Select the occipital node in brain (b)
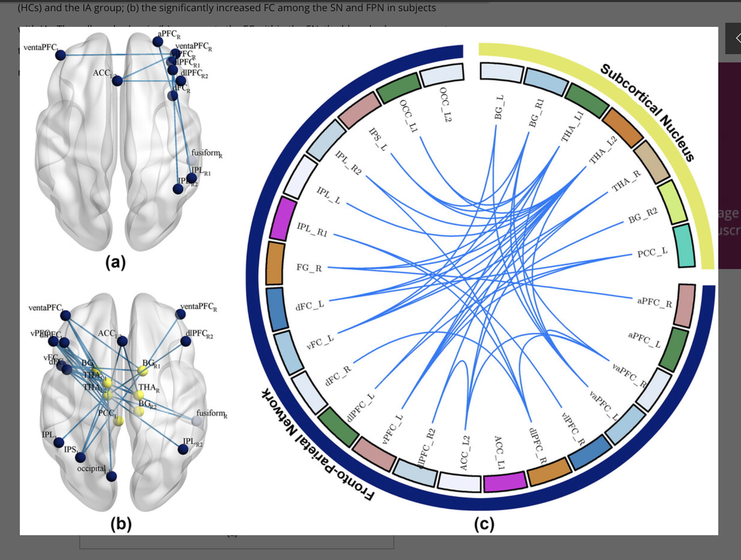Image resolution: width=741 pixels, height=560 pixels. tap(111, 477)
